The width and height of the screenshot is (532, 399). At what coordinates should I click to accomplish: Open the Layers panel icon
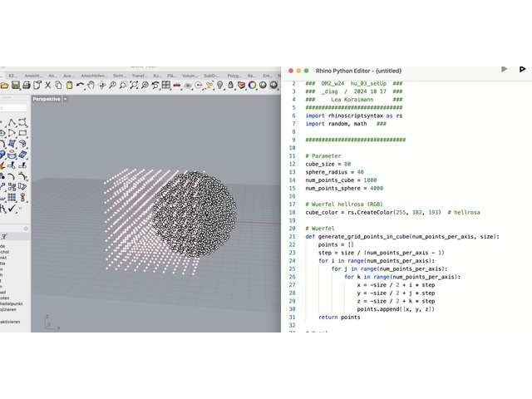241,85
